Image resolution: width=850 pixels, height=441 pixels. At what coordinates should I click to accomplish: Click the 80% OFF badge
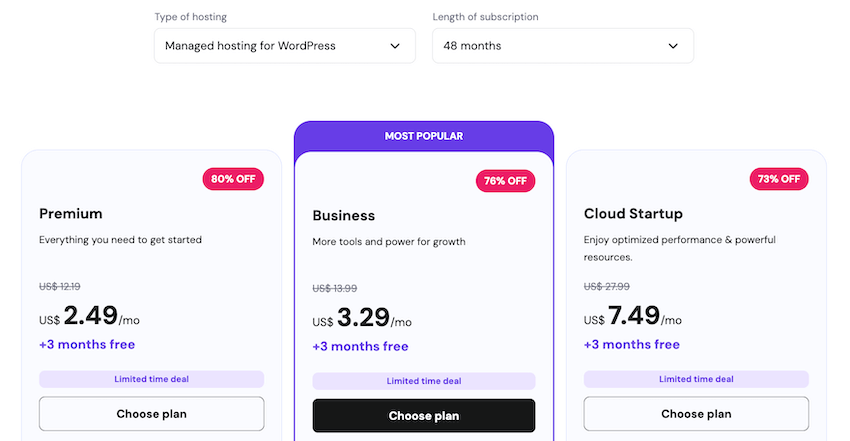pos(232,180)
